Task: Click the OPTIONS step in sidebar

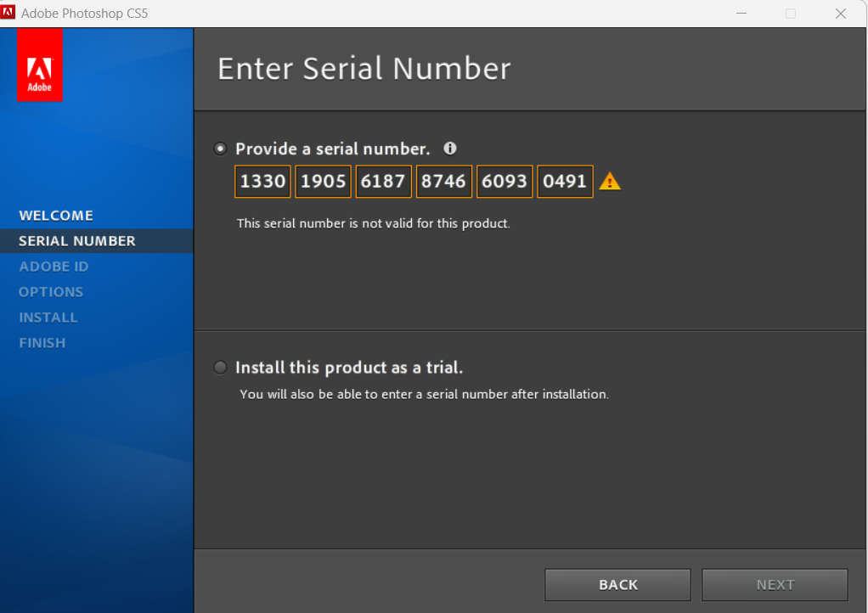Action: (51, 292)
